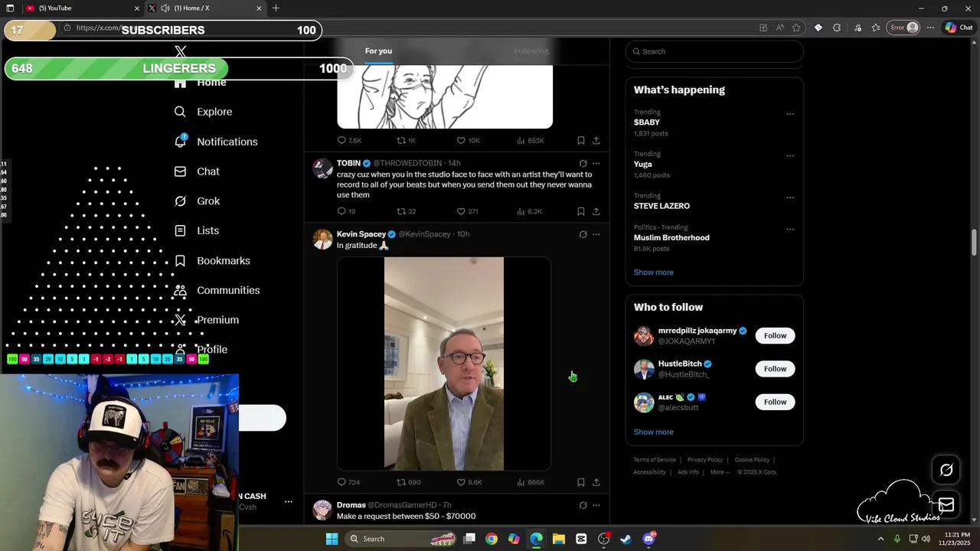980x551 pixels.
Task: Follow mrredpillz jokaqarmy
Action: pyautogui.click(x=775, y=336)
